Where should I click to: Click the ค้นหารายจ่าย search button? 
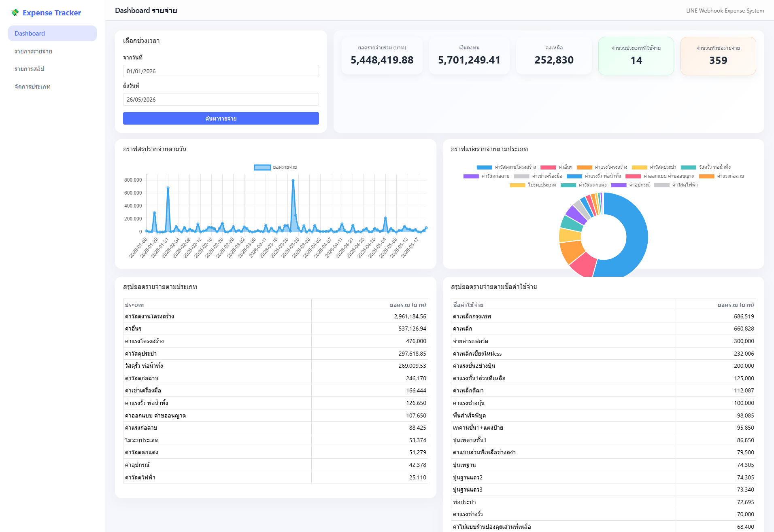click(221, 119)
